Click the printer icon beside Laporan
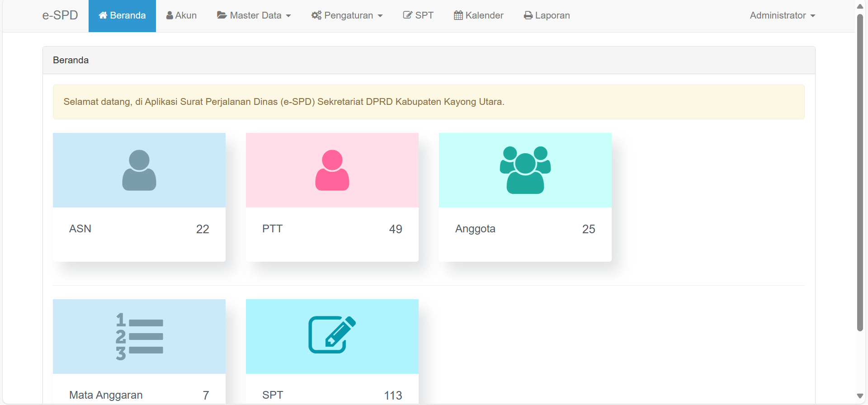 528,15
